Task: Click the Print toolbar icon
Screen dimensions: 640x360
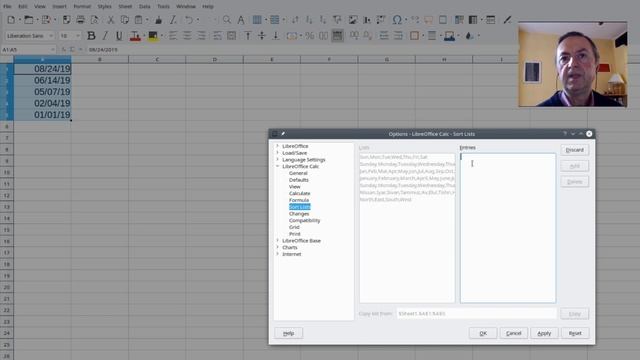Action: [80, 20]
